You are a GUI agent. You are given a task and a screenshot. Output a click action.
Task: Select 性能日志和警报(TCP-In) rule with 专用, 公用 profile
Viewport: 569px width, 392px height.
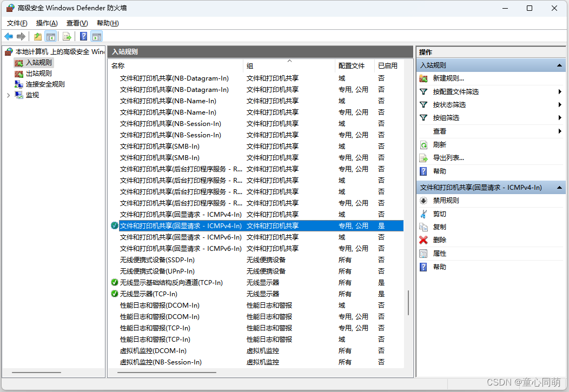click(256, 328)
